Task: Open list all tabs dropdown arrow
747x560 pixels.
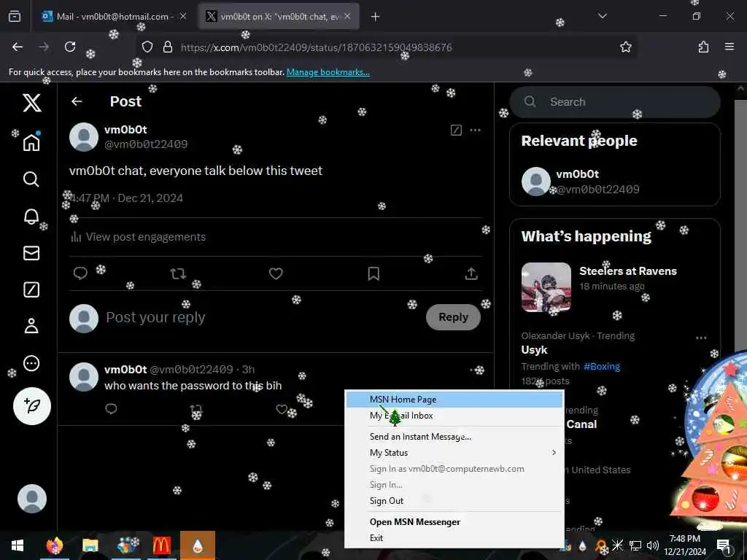Action: 603,16
